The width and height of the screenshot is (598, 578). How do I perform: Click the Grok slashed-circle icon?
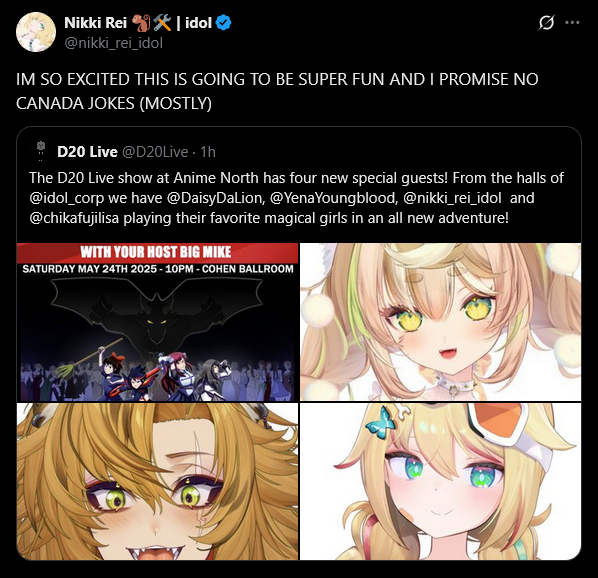546,23
